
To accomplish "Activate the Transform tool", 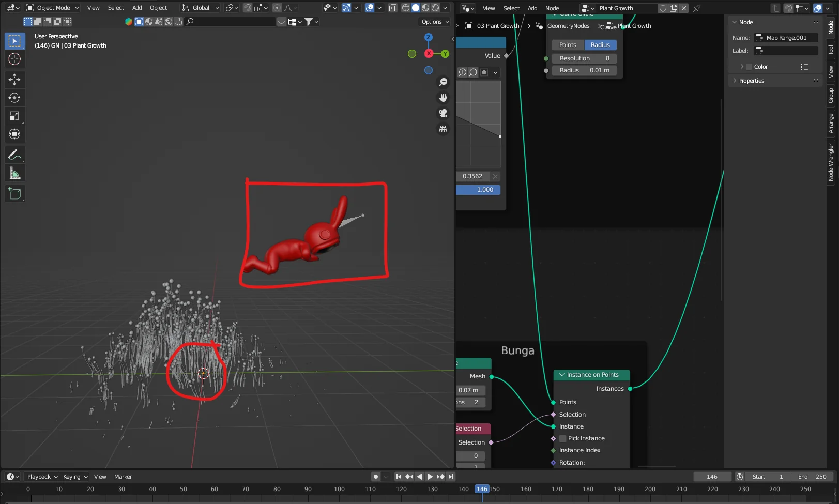I will coord(14,134).
